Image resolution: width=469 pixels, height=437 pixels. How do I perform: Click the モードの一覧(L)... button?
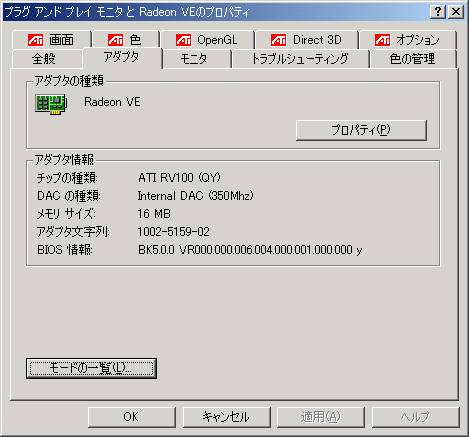(91, 368)
